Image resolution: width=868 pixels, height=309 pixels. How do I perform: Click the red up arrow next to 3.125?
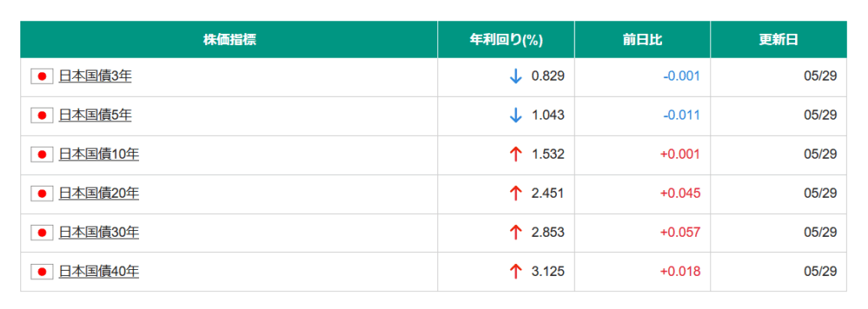tap(515, 272)
